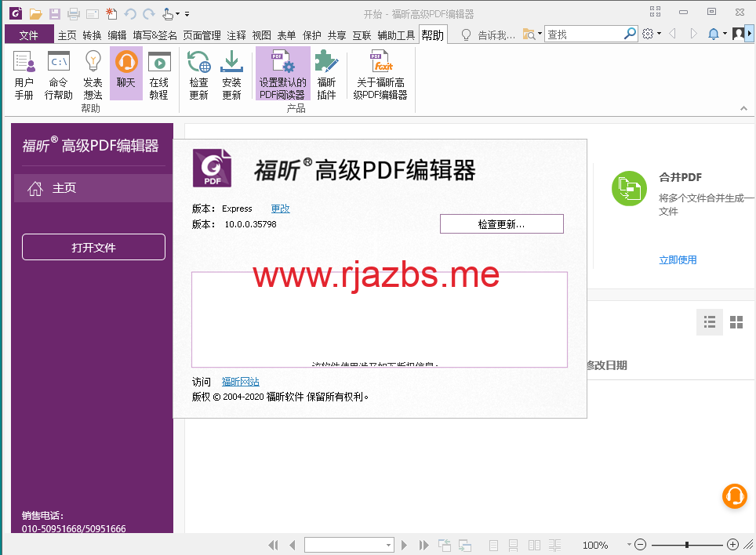The width and height of the screenshot is (756, 555).
Task: Select continuous page view in status bar
Action: pos(514,546)
